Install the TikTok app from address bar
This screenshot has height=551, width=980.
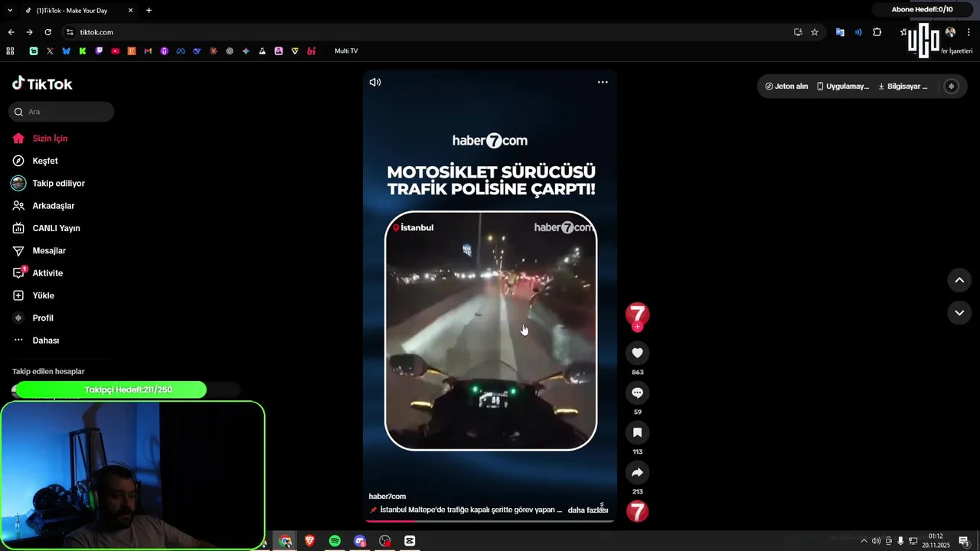(x=798, y=32)
